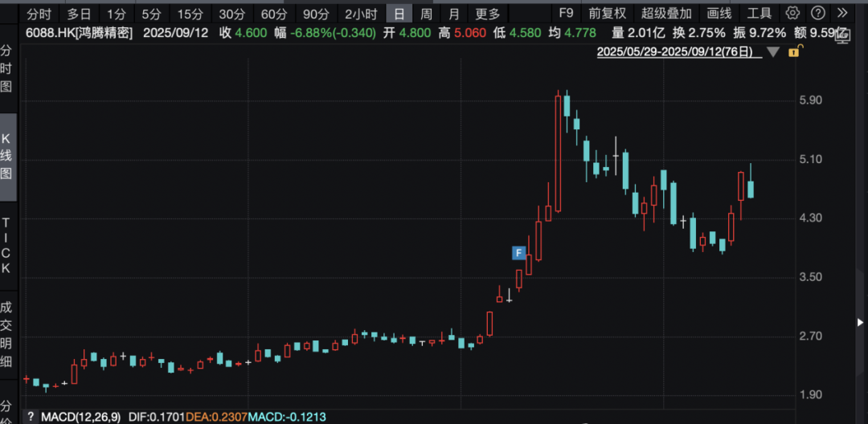
Task: Open the help question mark icon
Action: click(x=818, y=14)
